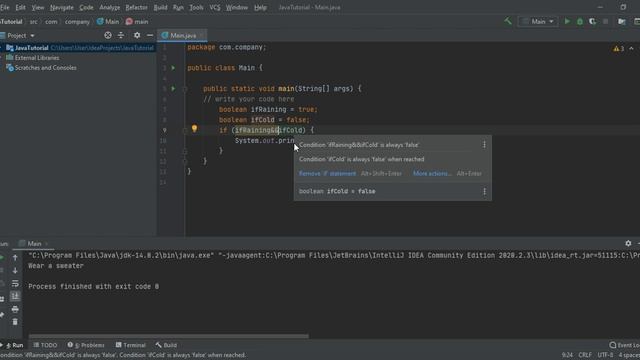The width and height of the screenshot is (640, 360).
Task: Click the Print icon in Run console
Action: (x=15, y=309)
